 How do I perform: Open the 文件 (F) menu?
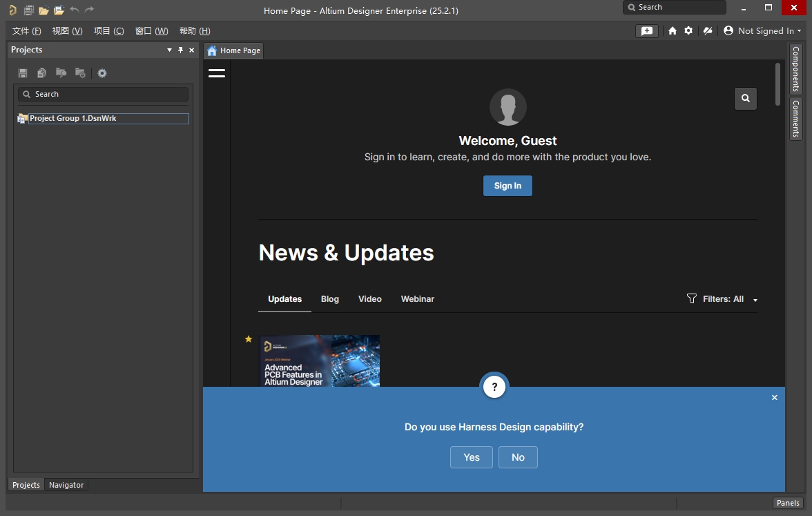point(27,31)
